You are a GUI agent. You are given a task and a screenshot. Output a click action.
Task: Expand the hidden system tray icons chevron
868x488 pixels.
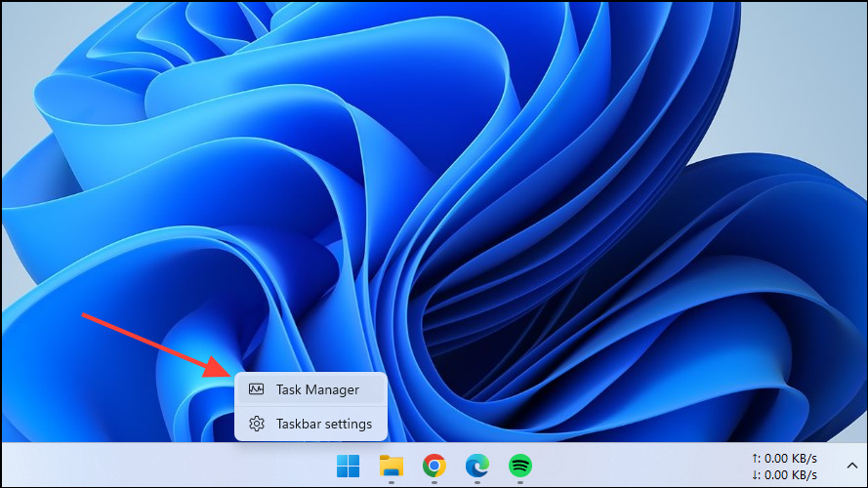850,467
